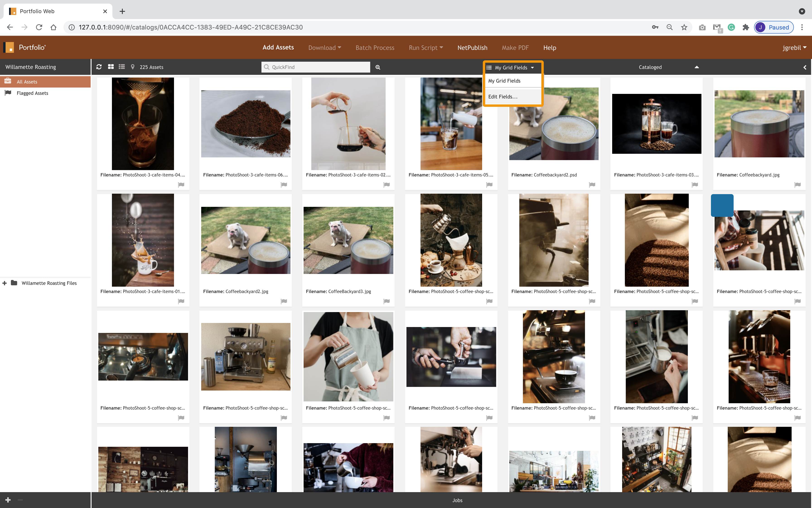Screen dimensions: 812x508
Task: Select CoffeeBackyard3.jpg bulldog thumbnail
Action: point(348,240)
